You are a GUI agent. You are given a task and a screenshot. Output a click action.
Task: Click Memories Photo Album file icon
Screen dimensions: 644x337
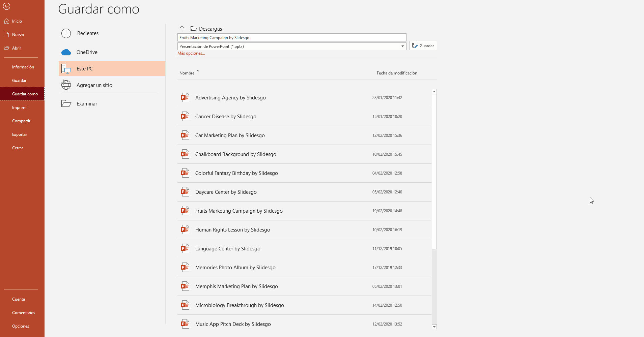pos(185,268)
